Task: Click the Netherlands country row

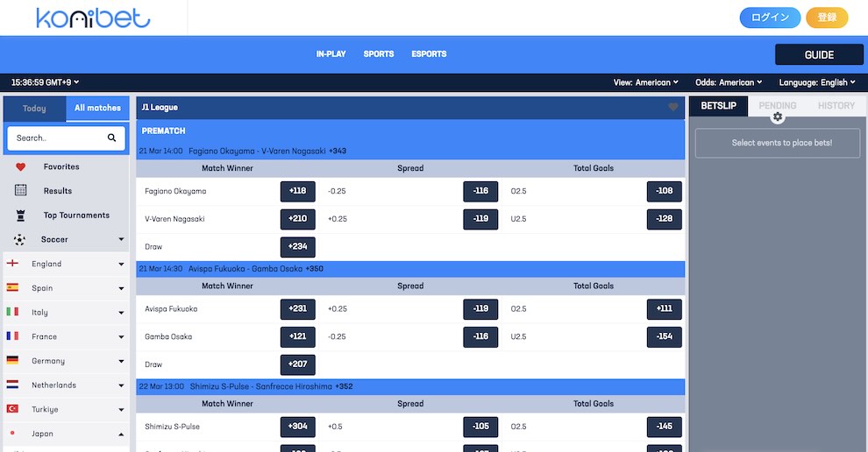Action: (x=66, y=385)
